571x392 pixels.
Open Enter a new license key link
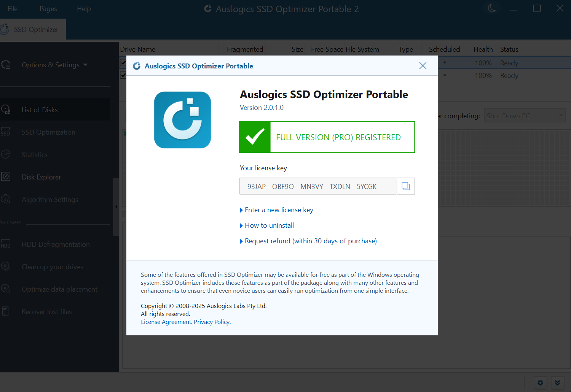279,210
